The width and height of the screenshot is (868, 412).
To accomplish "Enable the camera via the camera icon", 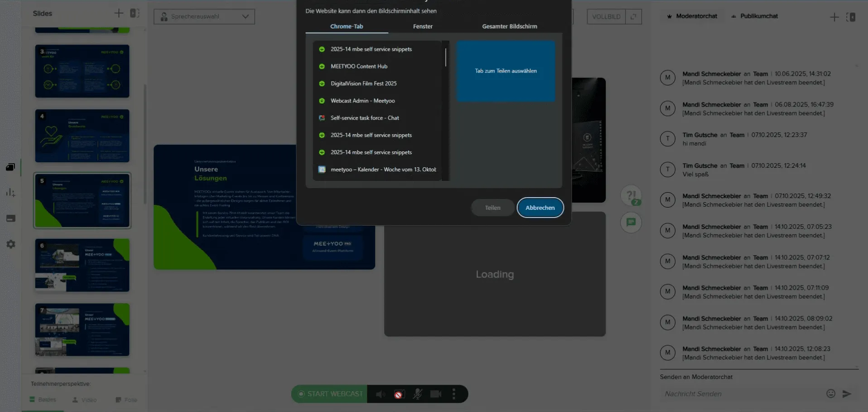I will pyautogui.click(x=435, y=394).
